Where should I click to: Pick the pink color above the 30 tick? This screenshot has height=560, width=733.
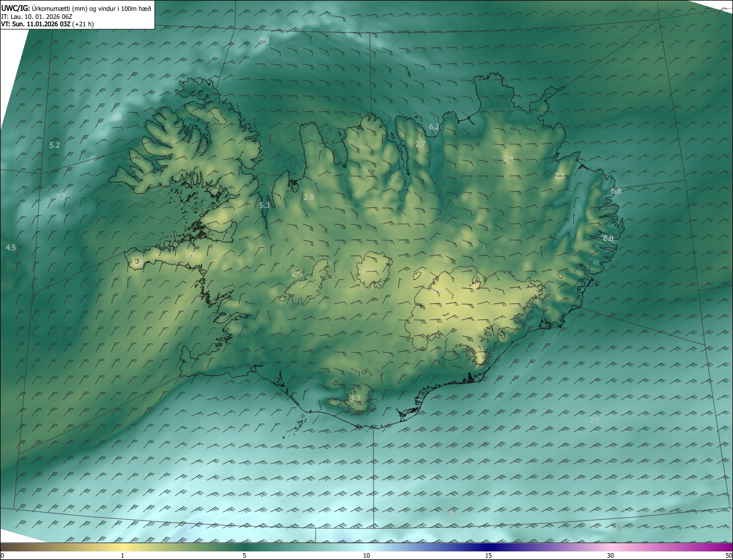point(610,547)
